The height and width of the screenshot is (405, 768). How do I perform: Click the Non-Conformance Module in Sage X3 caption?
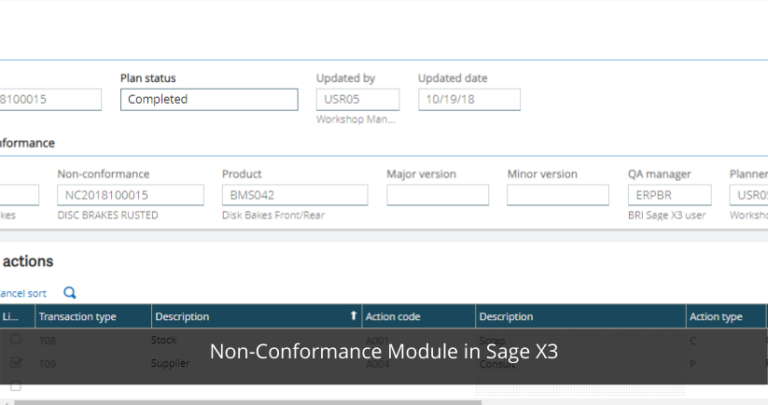point(384,352)
